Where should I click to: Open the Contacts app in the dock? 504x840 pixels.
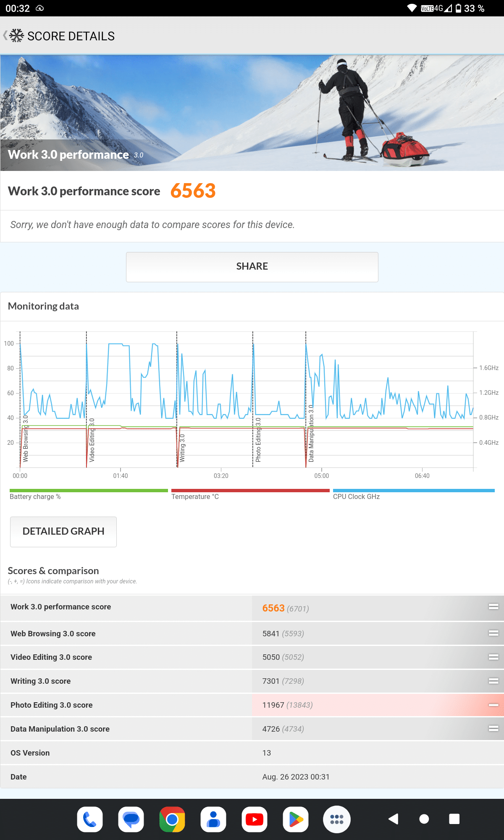click(x=213, y=819)
